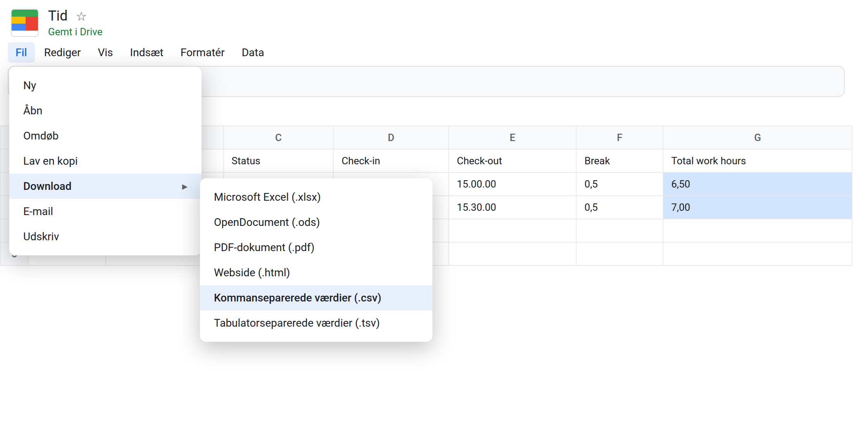868x434 pixels.
Task: Download as Webside (.html)
Action: (x=316, y=272)
